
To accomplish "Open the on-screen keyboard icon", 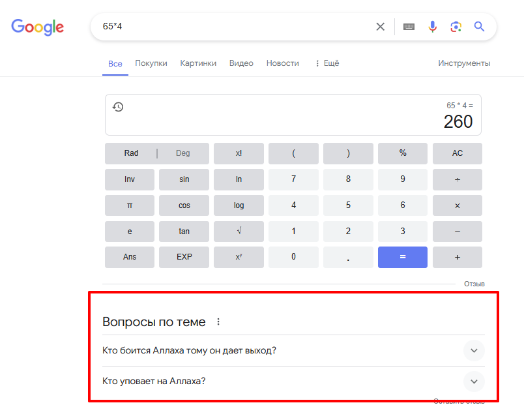I will pyautogui.click(x=409, y=27).
